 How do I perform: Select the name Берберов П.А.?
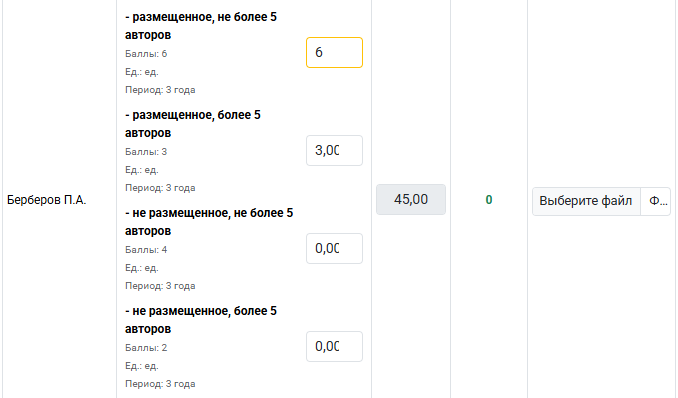pyautogui.click(x=47, y=200)
